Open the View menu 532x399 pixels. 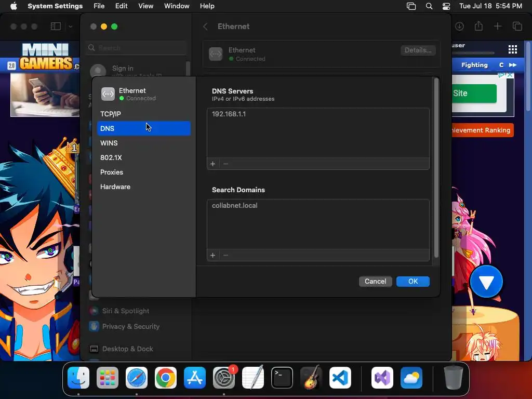coord(145,6)
